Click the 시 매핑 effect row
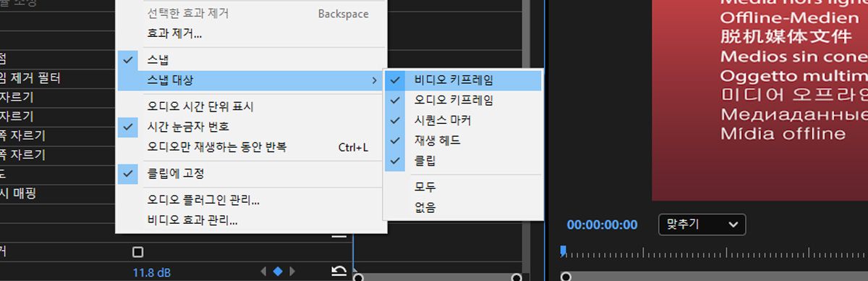 click(x=58, y=193)
